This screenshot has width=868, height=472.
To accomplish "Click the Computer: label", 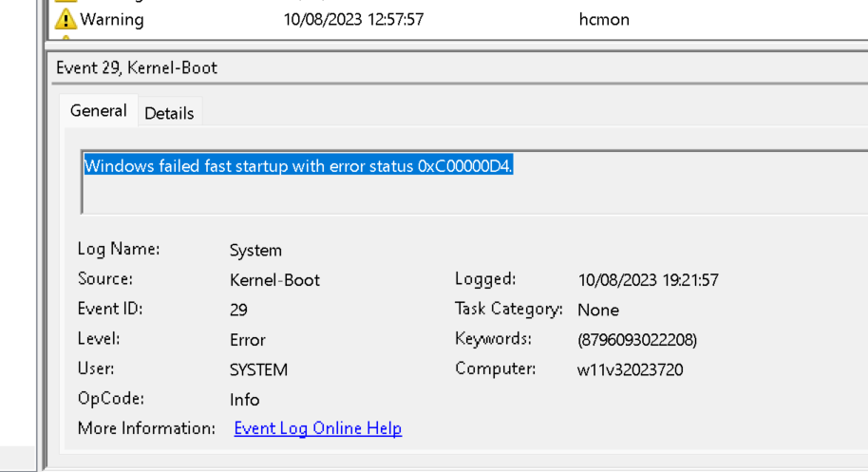I will pyautogui.click(x=495, y=368).
